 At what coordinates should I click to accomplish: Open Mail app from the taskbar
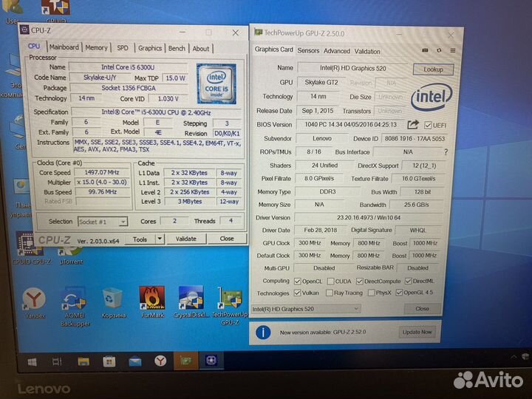click(135, 361)
